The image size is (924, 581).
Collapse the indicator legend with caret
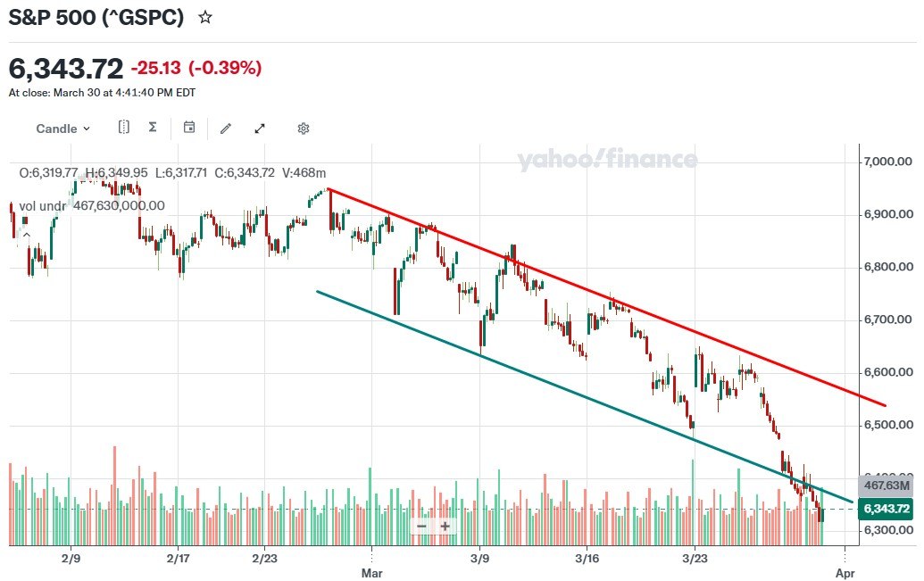pyautogui.click(x=25, y=236)
